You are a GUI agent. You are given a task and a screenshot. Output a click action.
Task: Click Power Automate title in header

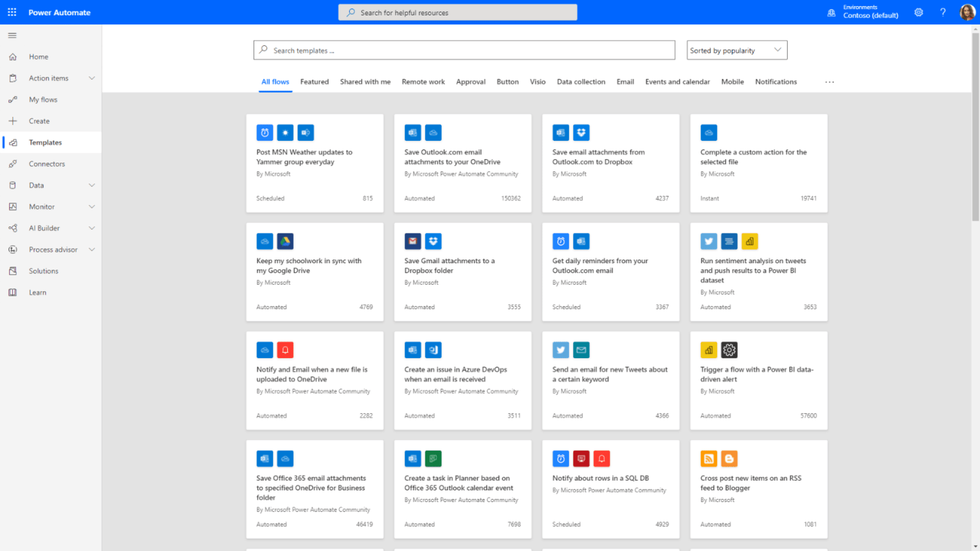coord(59,12)
